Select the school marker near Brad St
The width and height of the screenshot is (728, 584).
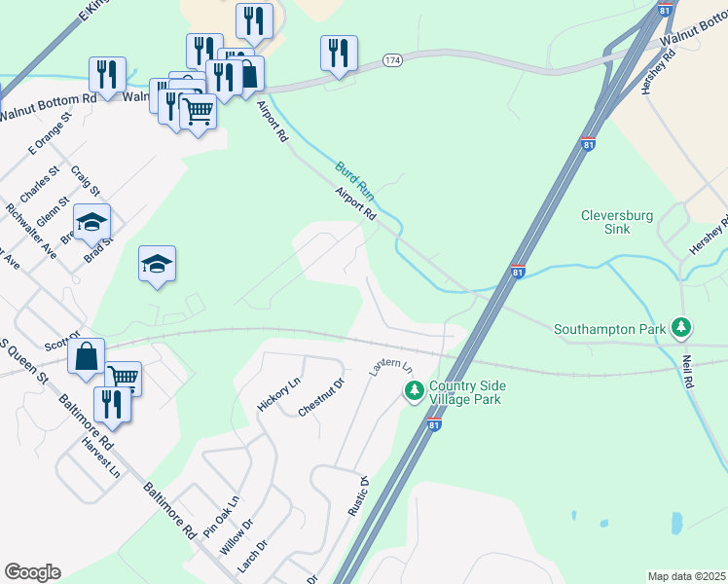point(91,221)
